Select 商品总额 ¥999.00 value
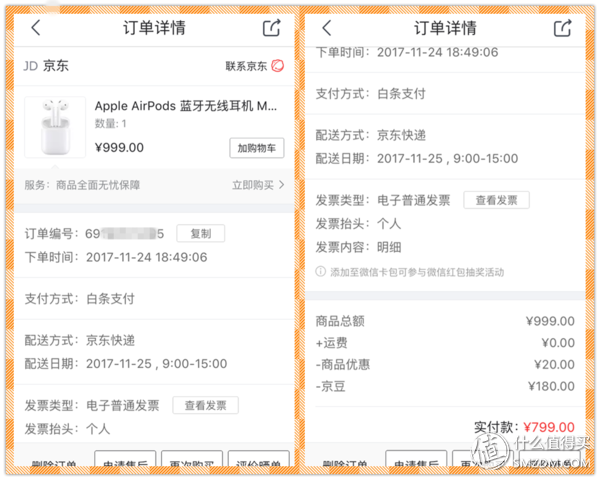 550,321
